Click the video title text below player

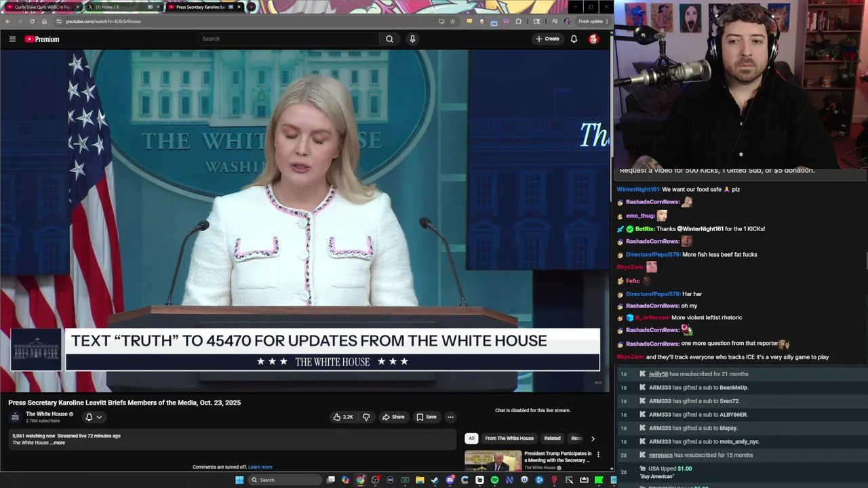124,403
